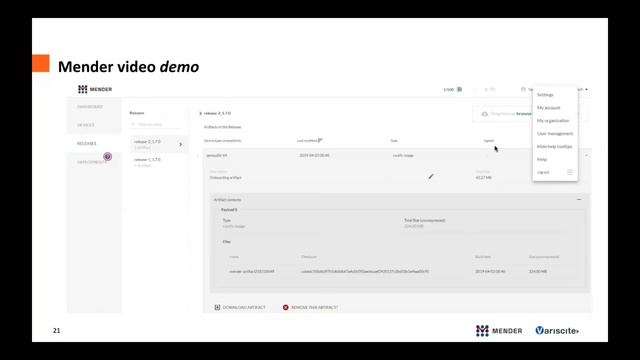Choose Hide help tooltips from the user menu
The width and height of the screenshot is (640, 360).
554,147
